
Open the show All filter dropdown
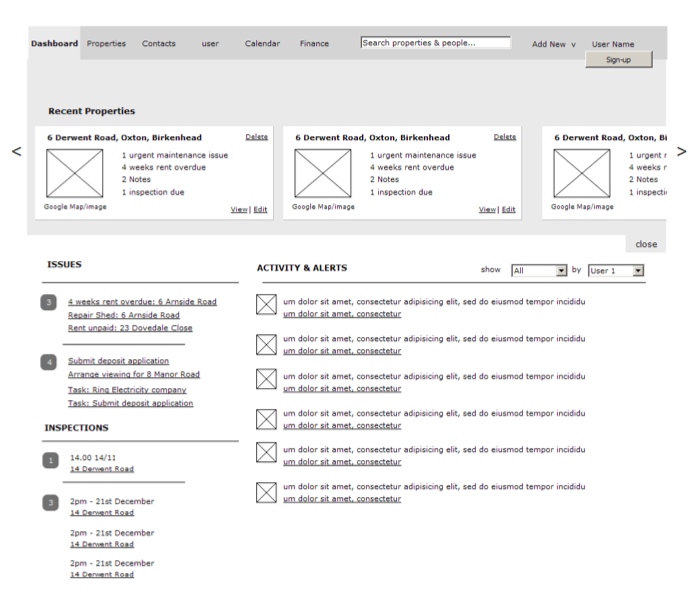[539, 271]
